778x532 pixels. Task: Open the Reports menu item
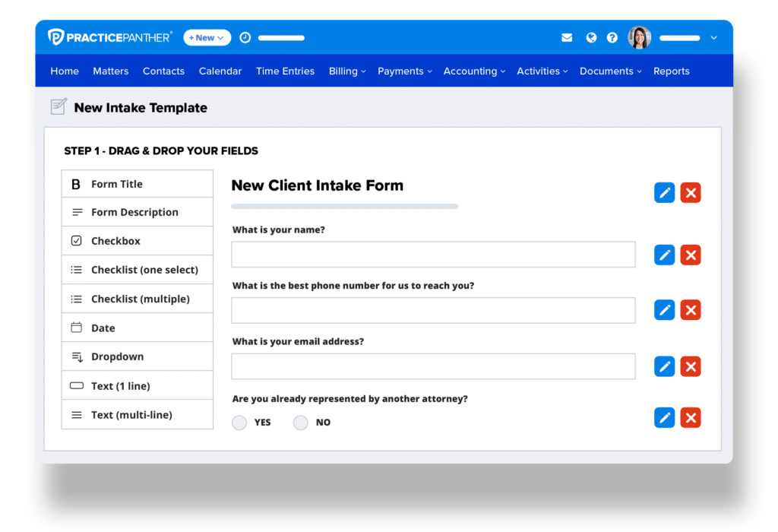coord(671,71)
